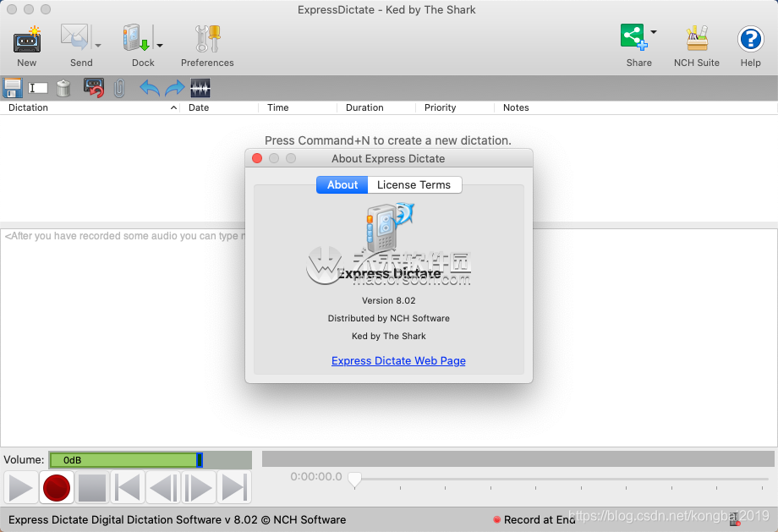Go to end of dictation
Screen dimensions: 778x532
point(233,488)
